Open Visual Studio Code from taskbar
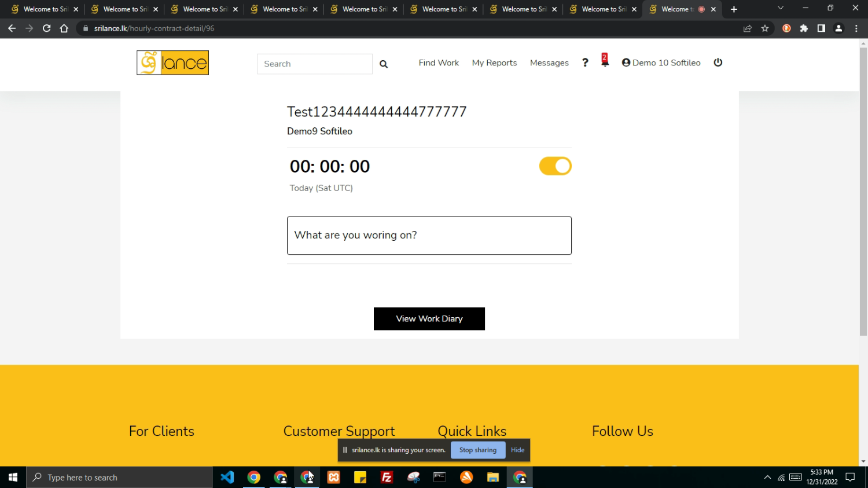 [x=227, y=478]
